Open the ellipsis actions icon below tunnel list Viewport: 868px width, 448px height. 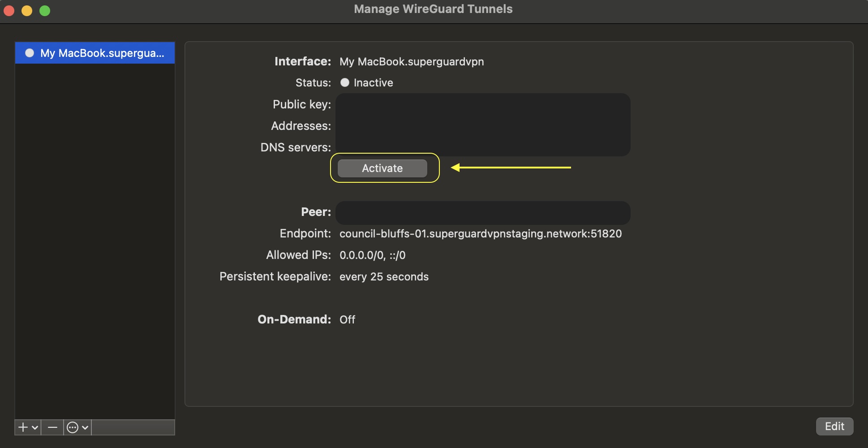click(x=72, y=427)
